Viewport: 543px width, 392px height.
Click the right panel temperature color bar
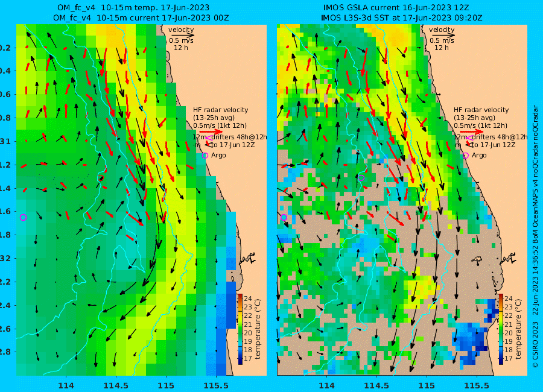(501, 329)
